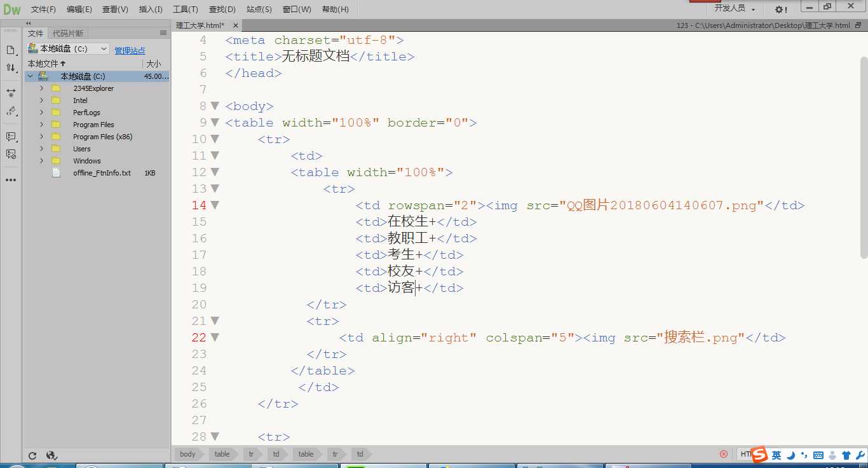Click the Sogou skin shirt icon
This screenshot has width=868, height=468.
tap(846, 455)
